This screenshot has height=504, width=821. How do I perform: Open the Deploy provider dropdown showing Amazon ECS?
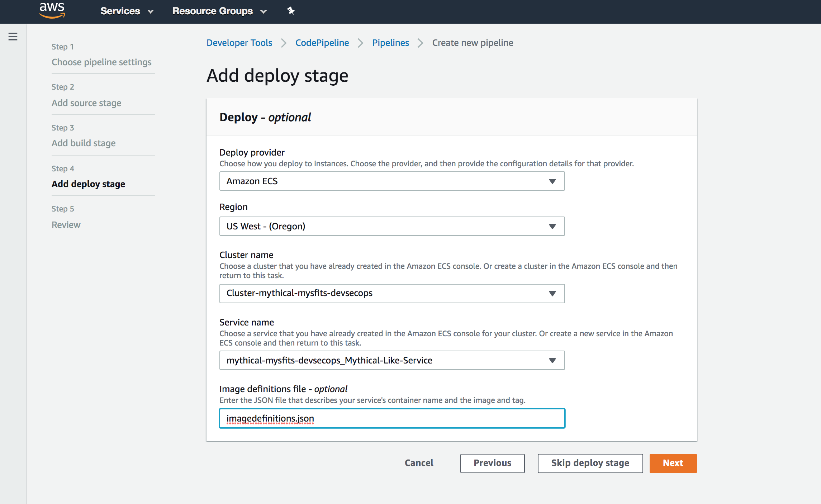pyautogui.click(x=392, y=181)
